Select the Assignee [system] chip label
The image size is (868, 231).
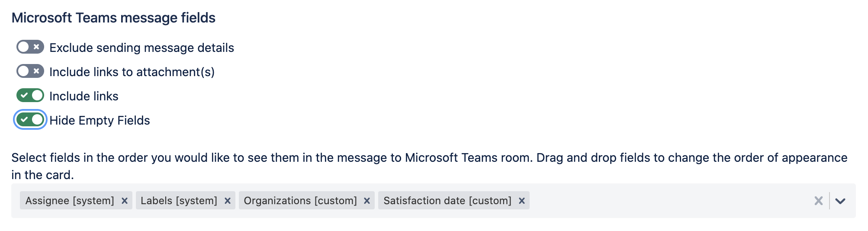tap(70, 201)
